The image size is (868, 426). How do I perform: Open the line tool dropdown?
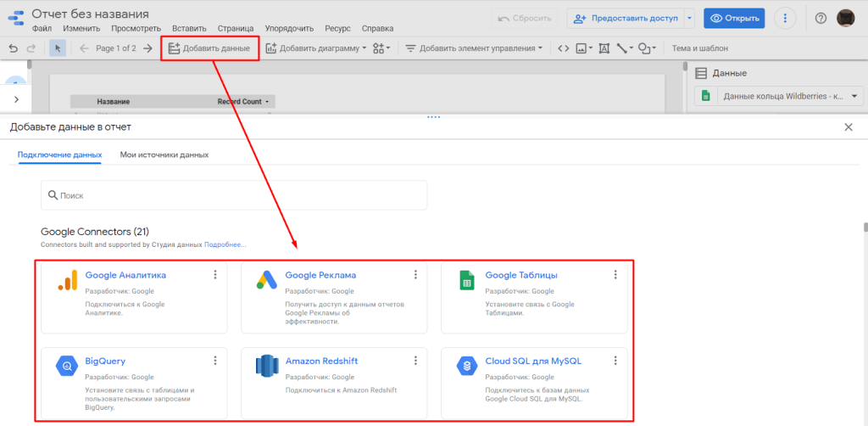pyautogui.click(x=625, y=48)
